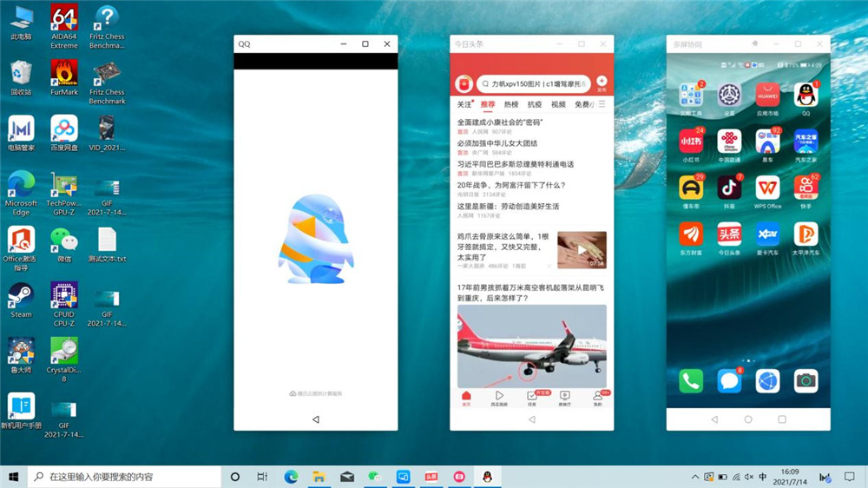868x488 pixels.
Task: Switch to the 关注 tab in 今日头条
Action: [464, 104]
